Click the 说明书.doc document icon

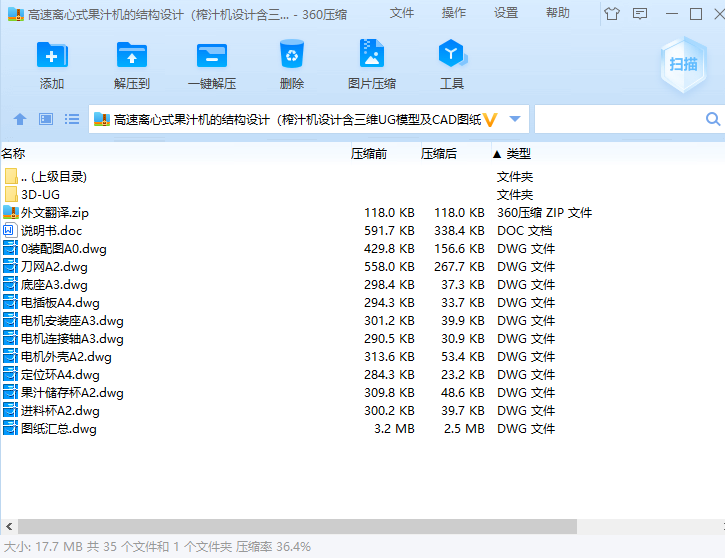click(10, 230)
